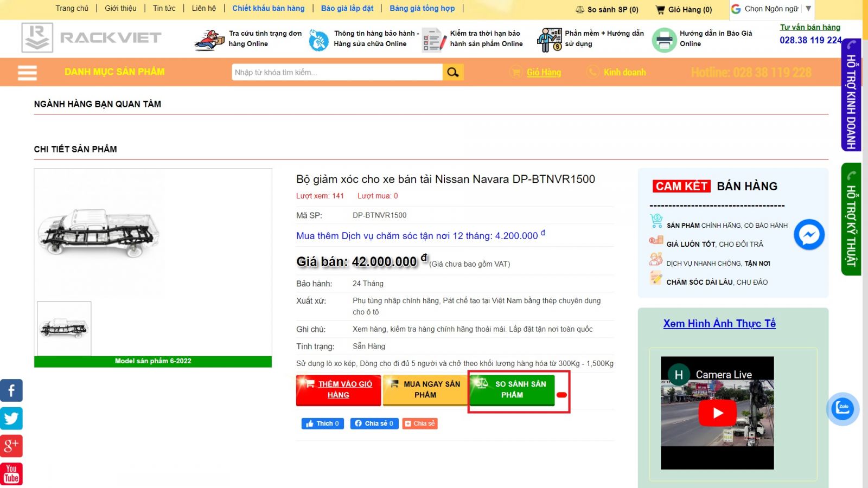Click the search keyword input field
The height and width of the screenshot is (488, 868).
[x=337, y=72]
